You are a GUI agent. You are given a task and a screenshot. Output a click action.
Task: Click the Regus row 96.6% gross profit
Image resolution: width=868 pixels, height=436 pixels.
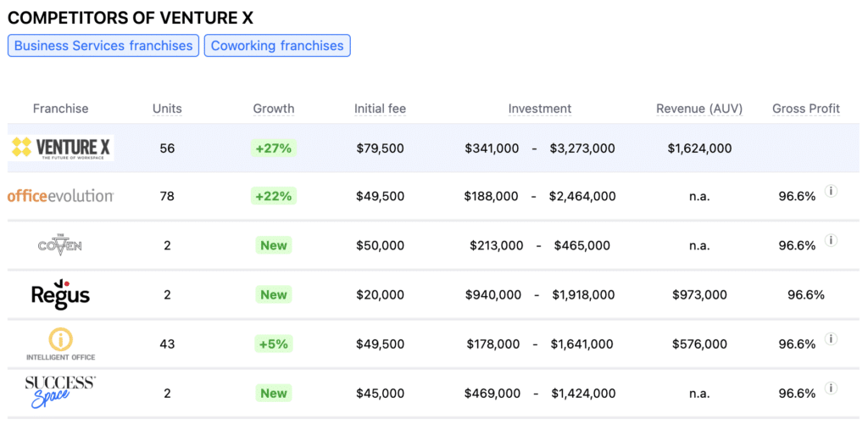click(806, 294)
